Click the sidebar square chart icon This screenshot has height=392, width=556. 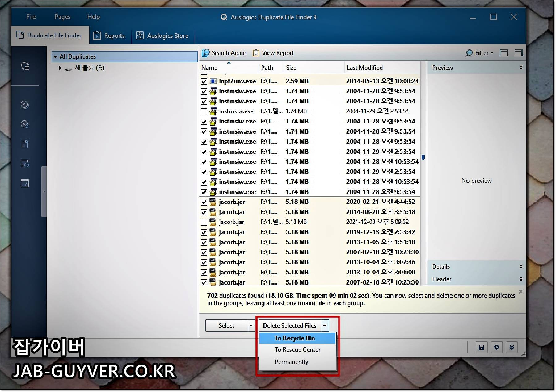pyautogui.click(x=25, y=183)
